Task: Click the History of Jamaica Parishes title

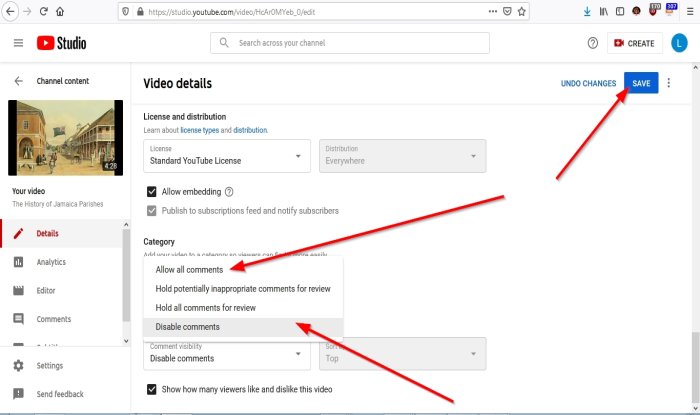Action: pyautogui.click(x=58, y=204)
